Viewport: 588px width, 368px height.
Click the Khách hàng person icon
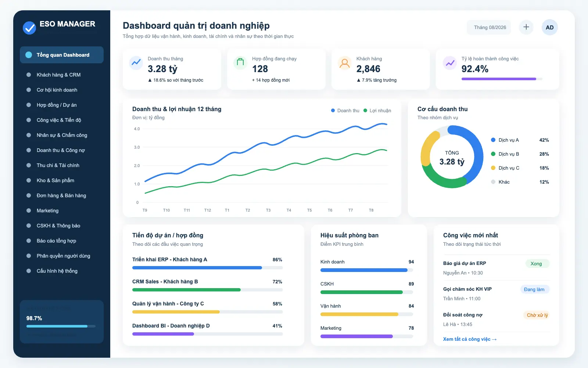345,63
